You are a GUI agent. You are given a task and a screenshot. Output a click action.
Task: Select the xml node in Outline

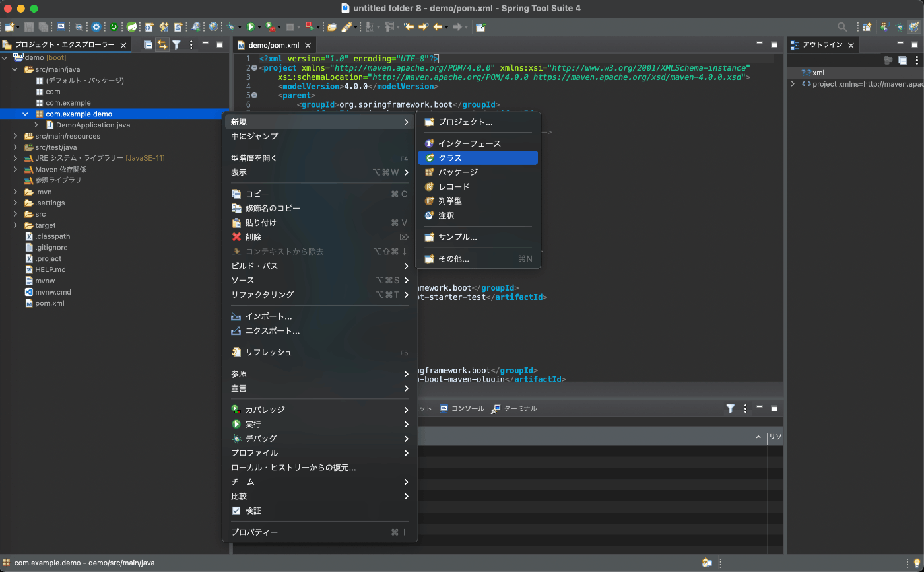coord(812,73)
